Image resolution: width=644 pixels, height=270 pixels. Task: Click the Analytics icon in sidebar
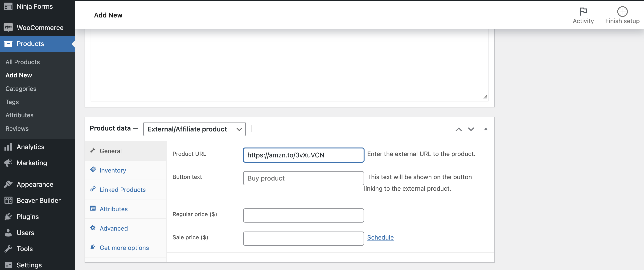click(8, 146)
